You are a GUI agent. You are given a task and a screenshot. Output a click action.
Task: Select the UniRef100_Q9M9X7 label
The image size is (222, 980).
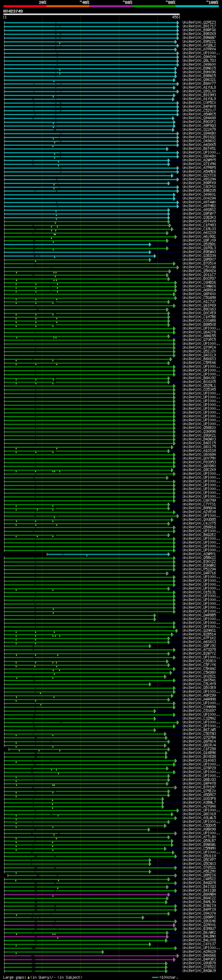pyautogui.click(x=199, y=259)
